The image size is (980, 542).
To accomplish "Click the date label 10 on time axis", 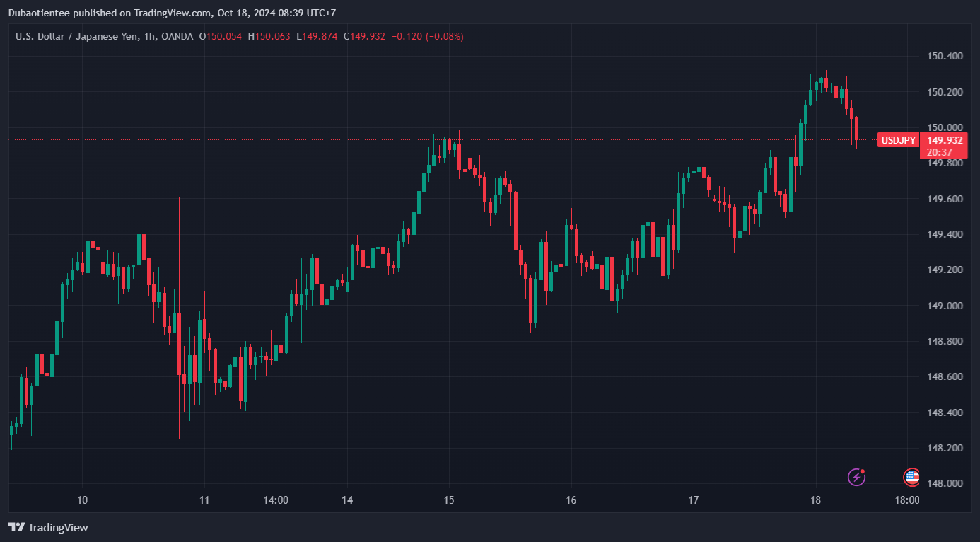I will [82, 500].
